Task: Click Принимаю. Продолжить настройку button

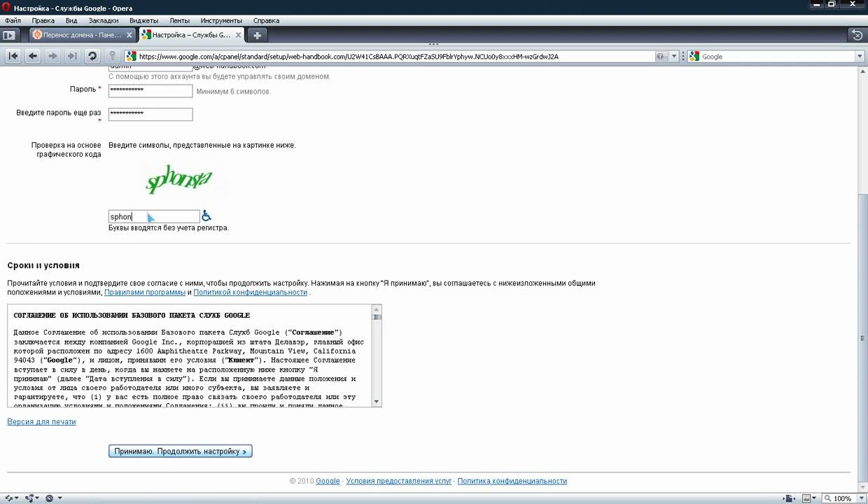Action: point(181,451)
